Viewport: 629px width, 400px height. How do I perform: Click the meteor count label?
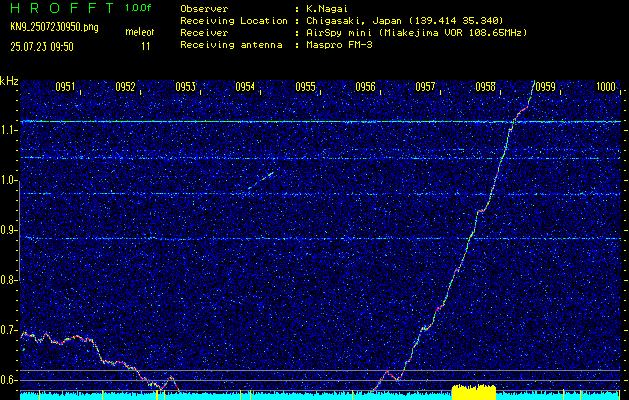(x=140, y=32)
